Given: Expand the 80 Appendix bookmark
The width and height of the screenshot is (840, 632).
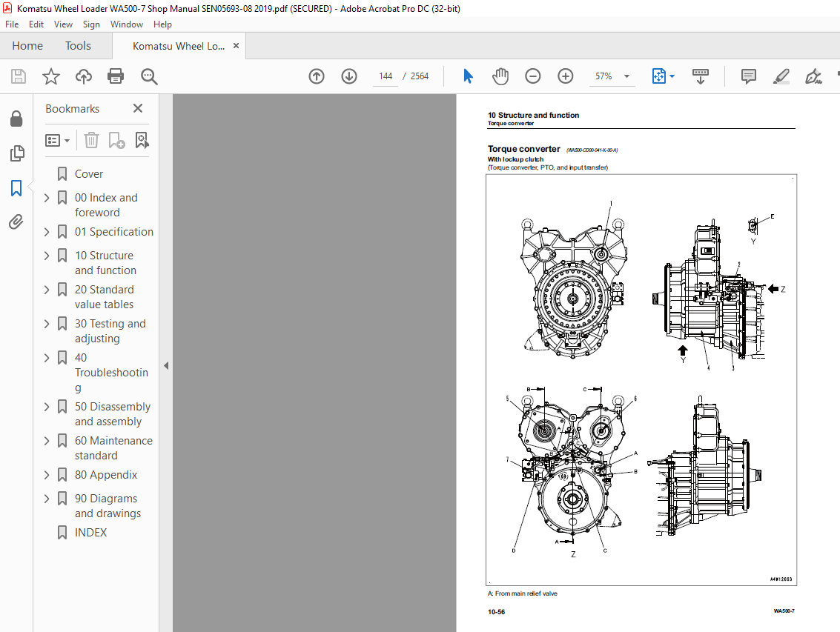Looking at the screenshot, I should tap(47, 475).
